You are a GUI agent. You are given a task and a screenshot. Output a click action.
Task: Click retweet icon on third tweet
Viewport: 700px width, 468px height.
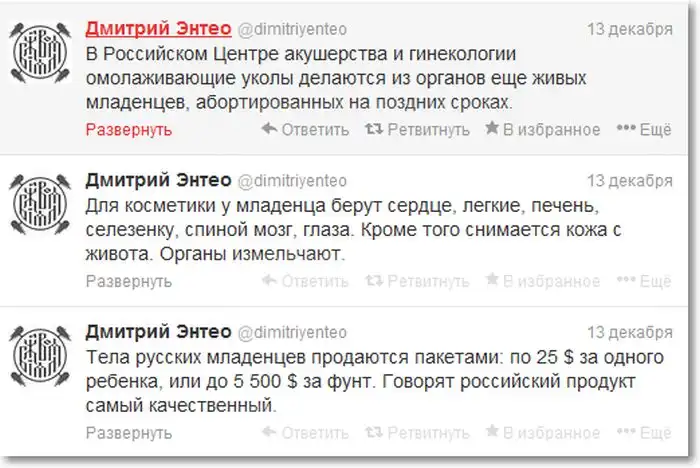[371, 433]
